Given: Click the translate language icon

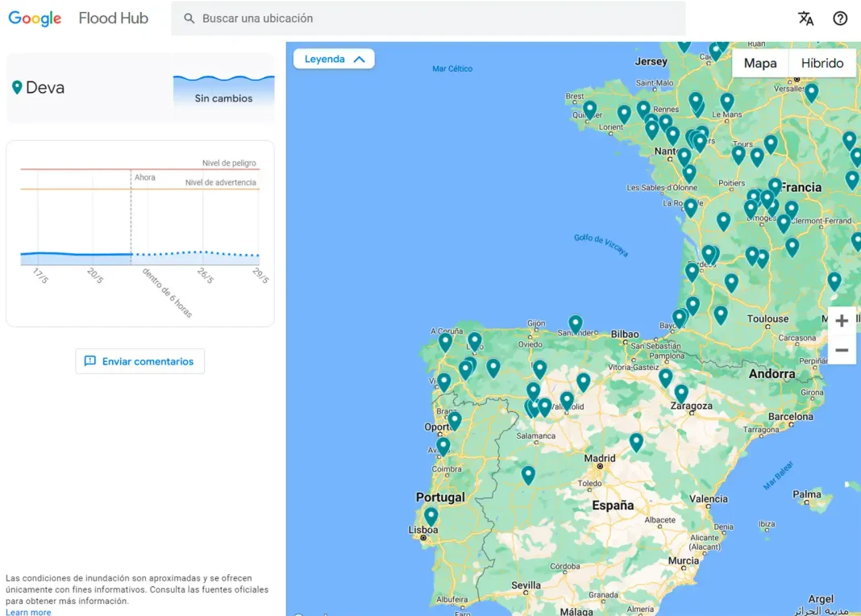Looking at the screenshot, I should click(x=805, y=19).
